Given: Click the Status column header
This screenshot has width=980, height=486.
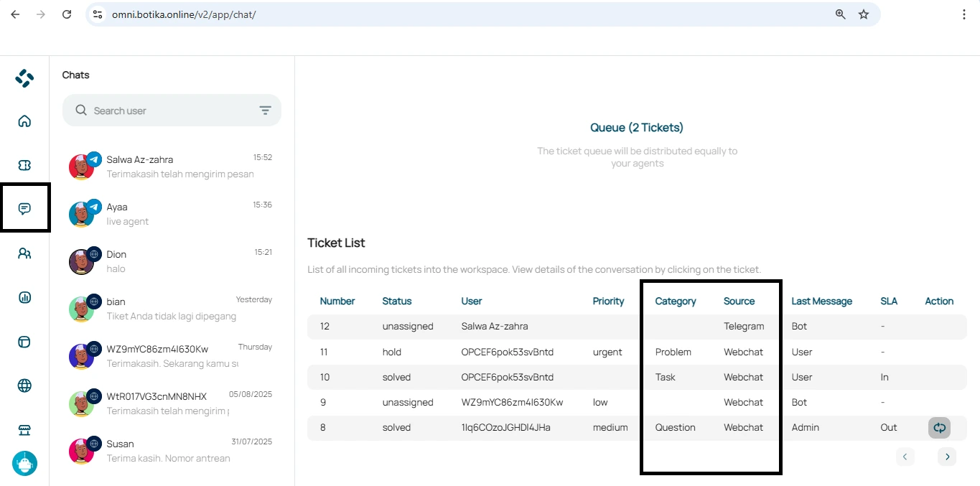Looking at the screenshot, I should tap(397, 302).
